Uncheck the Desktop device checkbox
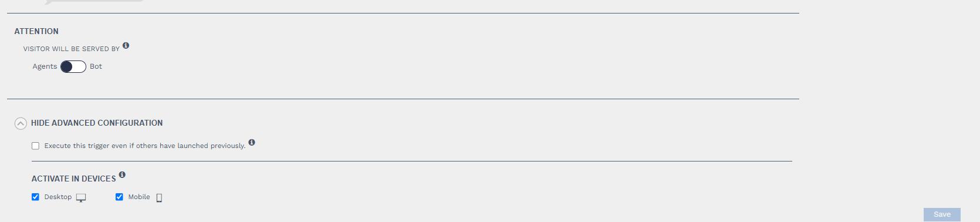The image size is (980, 222). [x=35, y=197]
